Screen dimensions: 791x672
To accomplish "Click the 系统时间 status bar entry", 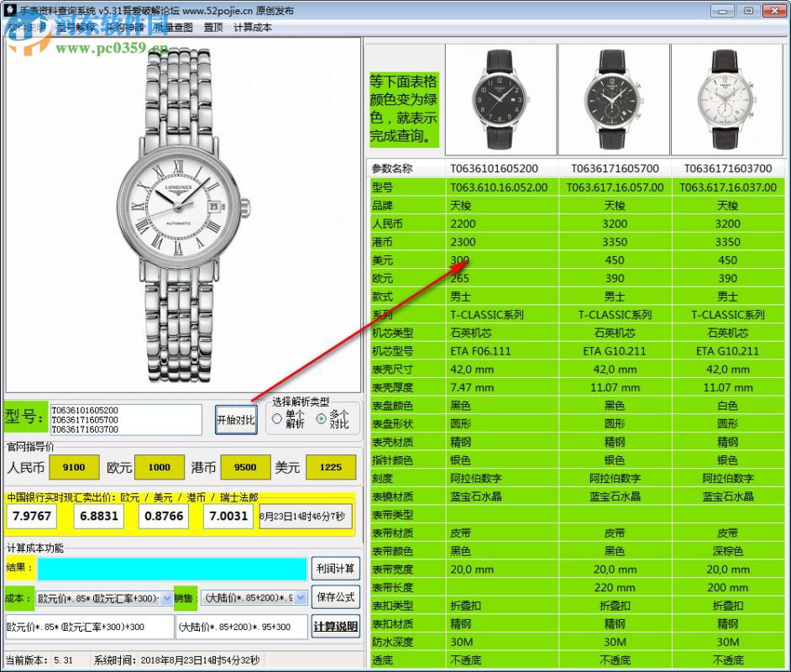I will coord(176,660).
